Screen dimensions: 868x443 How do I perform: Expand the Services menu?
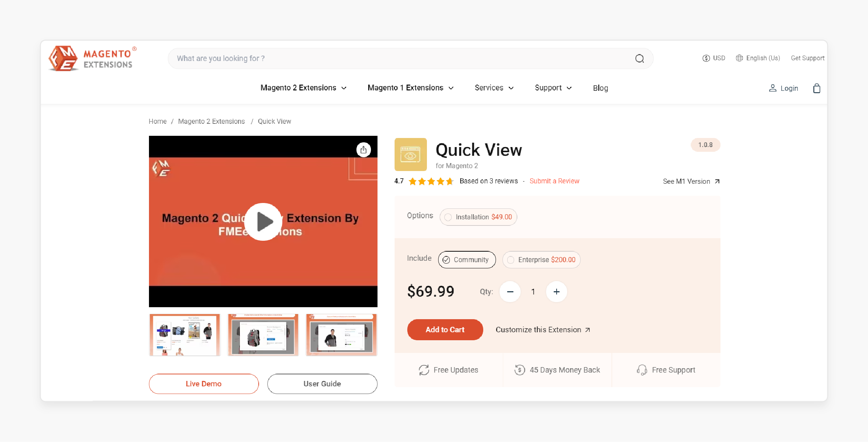click(494, 88)
